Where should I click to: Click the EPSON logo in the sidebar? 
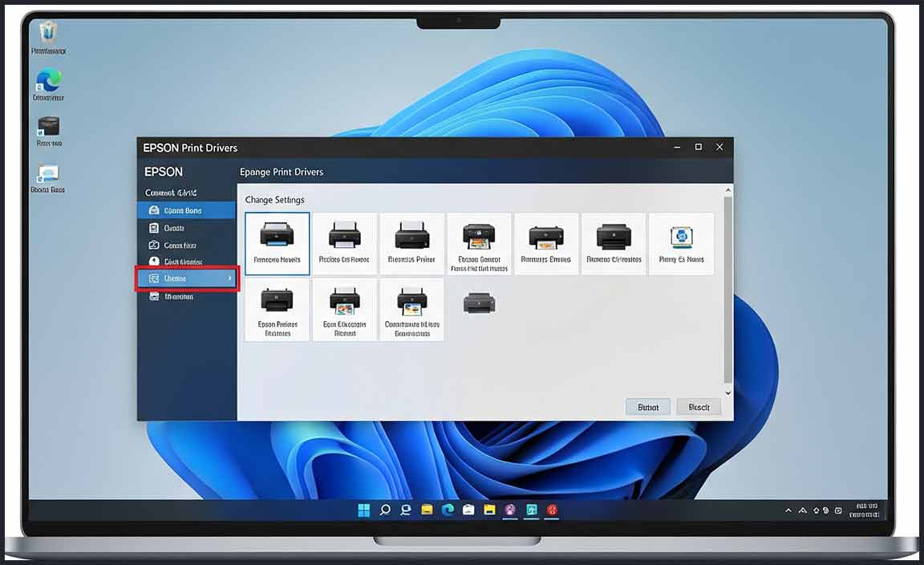tap(164, 172)
